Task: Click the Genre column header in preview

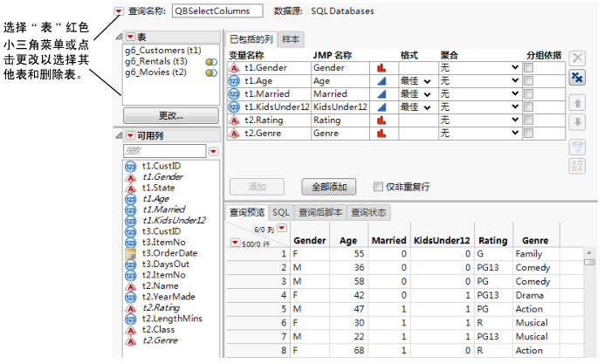Action: (535, 241)
